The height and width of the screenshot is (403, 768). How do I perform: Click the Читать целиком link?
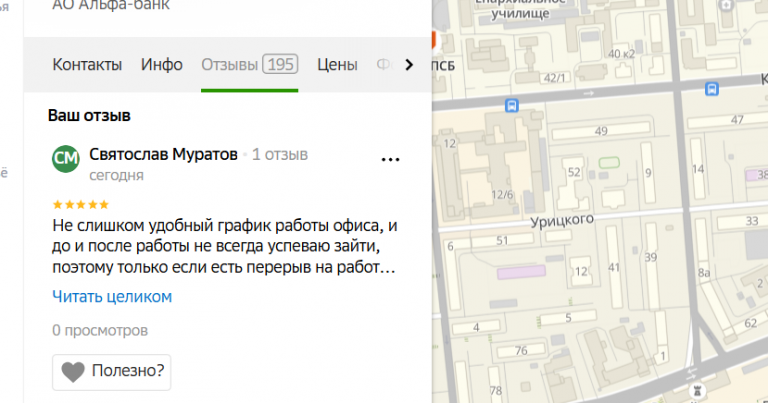click(112, 297)
